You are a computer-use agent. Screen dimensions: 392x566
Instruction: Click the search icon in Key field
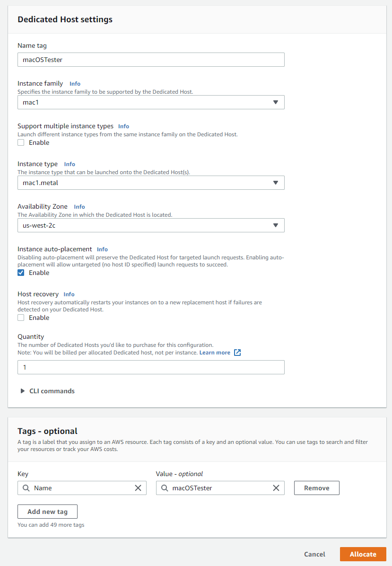click(x=26, y=488)
